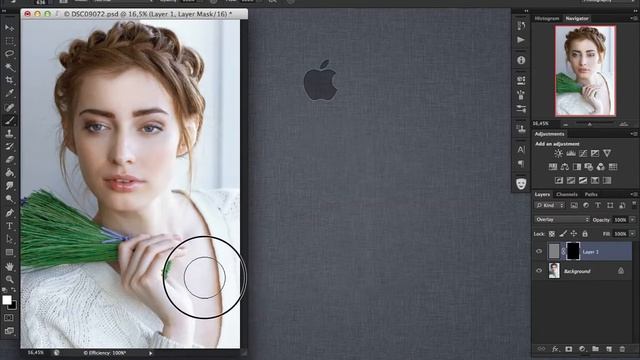Hide Layer 1 with eye icon
640x360 pixels.
tap(539, 251)
